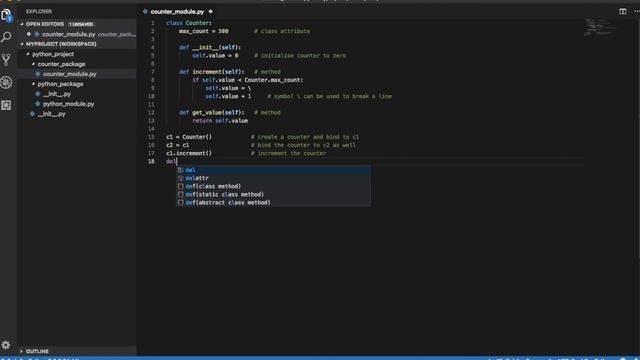
Task: Place cursor on 'max_count = 500' line
Action: [204, 31]
